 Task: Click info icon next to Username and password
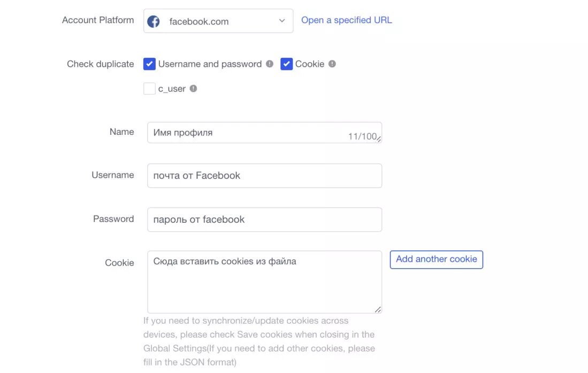tap(270, 64)
